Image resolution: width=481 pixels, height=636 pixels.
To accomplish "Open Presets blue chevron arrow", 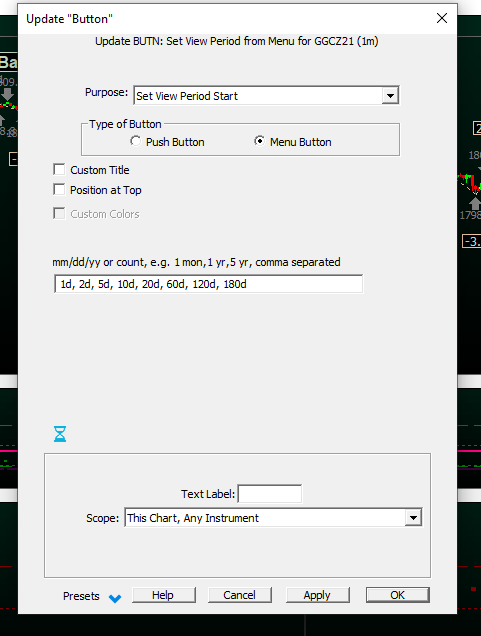I will (115, 598).
